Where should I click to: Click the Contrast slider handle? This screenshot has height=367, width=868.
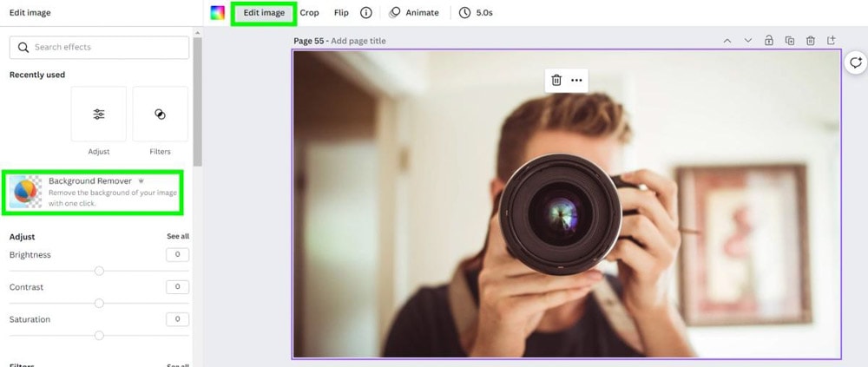(x=99, y=304)
